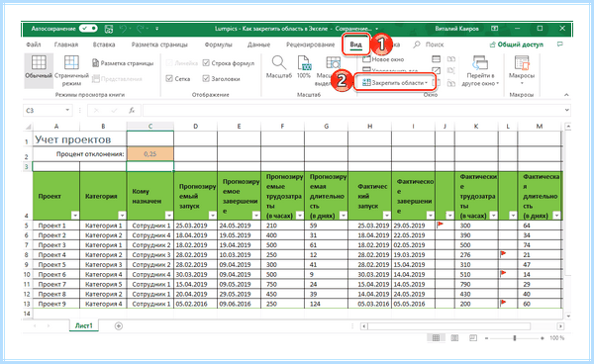Open the Закрепить области dropdown
The height and width of the screenshot is (364, 594).
[x=395, y=82]
